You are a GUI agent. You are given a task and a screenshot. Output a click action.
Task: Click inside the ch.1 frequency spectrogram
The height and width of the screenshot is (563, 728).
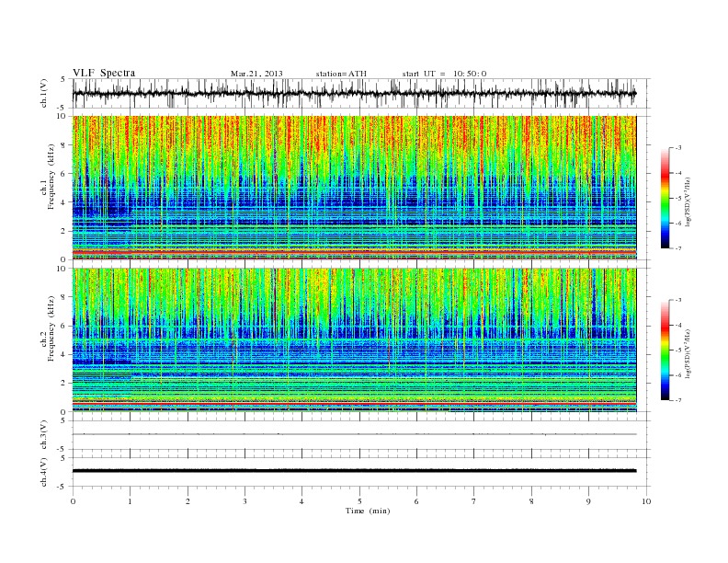[354, 188]
